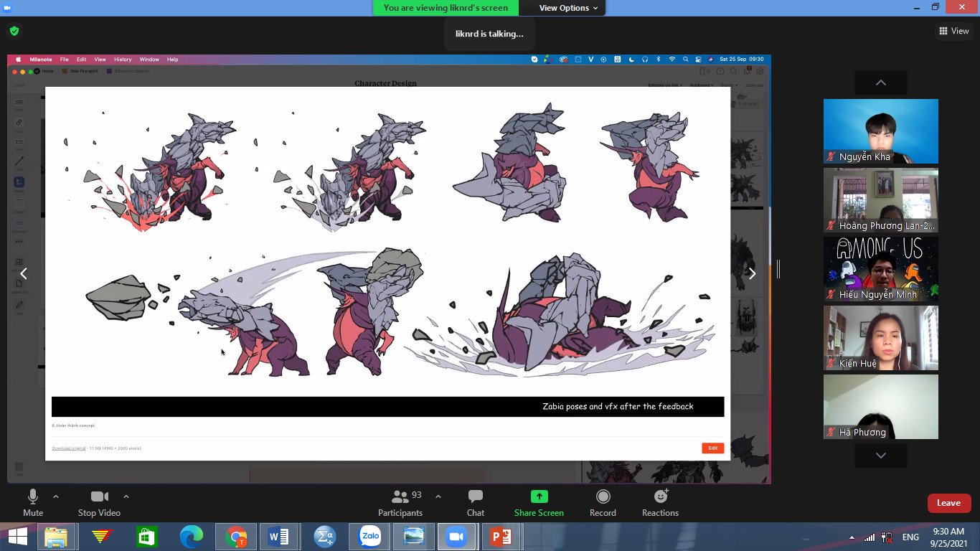Image resolution: width=980 pixels, height=551 pixels.
Task: Open the Participants panel
Action: point(400,503)
